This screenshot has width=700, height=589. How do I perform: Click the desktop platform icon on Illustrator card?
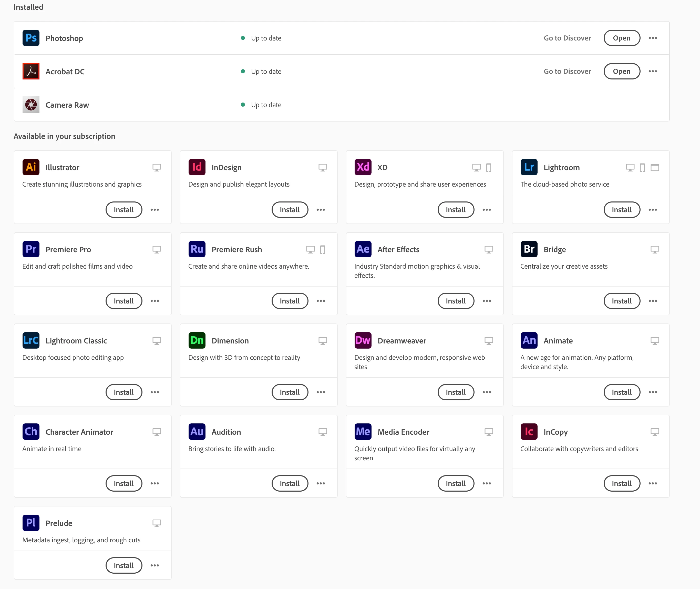pos(157,167)
